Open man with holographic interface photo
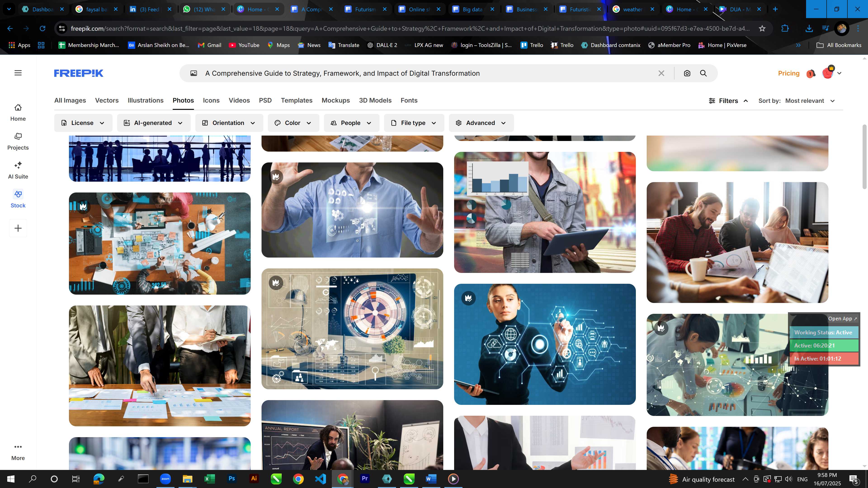 point(352,210)
